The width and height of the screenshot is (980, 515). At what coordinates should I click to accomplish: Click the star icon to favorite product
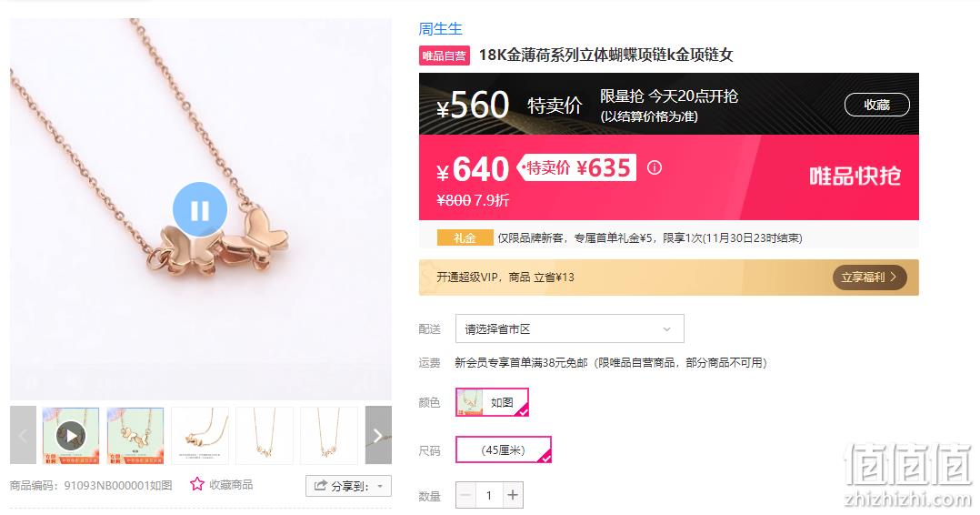coord(197,484)
